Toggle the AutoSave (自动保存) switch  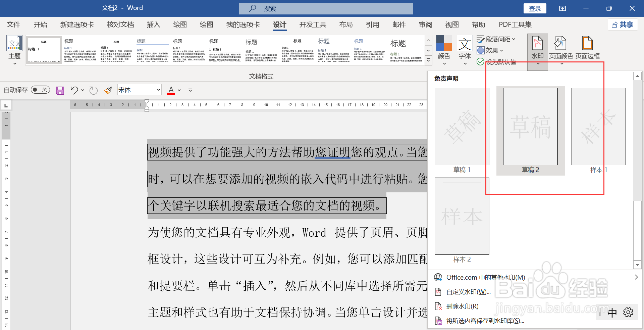coord(40,90)
